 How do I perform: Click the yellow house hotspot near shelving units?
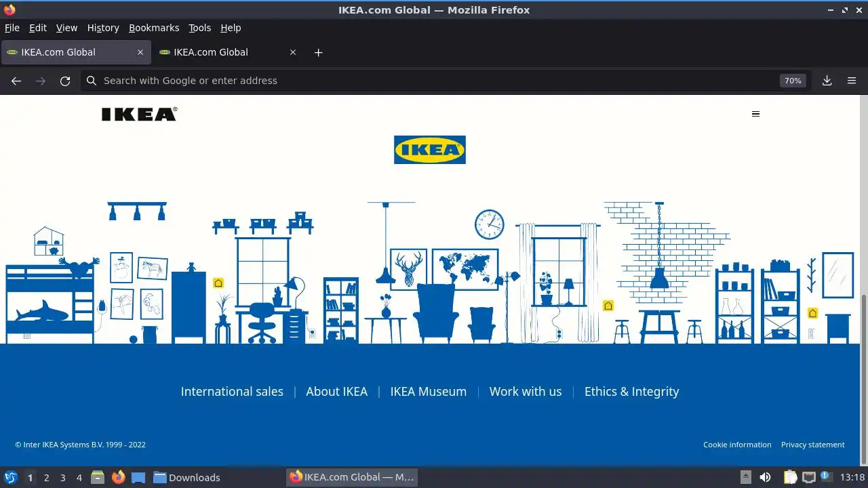tap(812, 313)
